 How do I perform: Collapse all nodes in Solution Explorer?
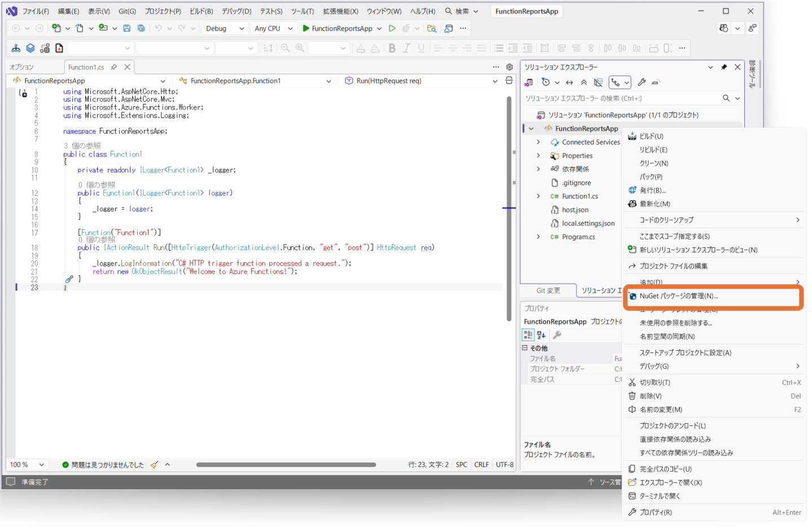583,82
